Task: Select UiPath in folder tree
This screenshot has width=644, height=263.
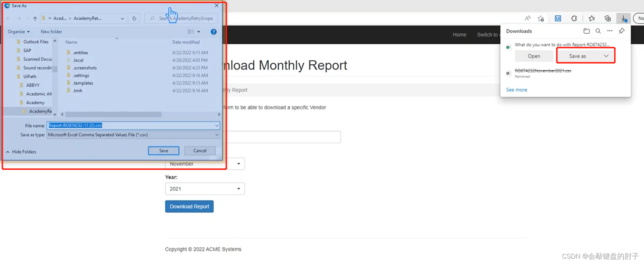Action: [30, 77]
